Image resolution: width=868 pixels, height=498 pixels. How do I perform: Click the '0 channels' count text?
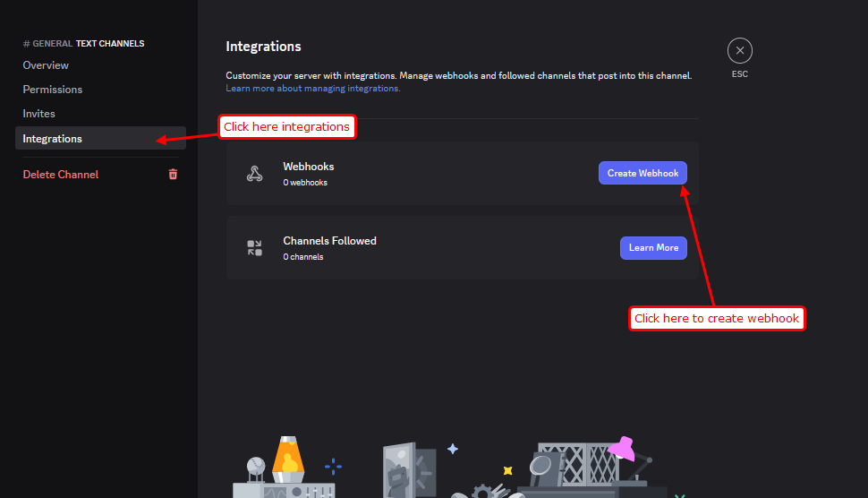click(x=302, y=256)
